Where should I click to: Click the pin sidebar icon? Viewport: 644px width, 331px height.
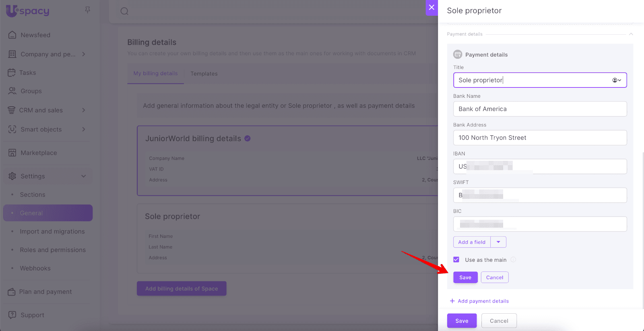click(x=87, y=10)
